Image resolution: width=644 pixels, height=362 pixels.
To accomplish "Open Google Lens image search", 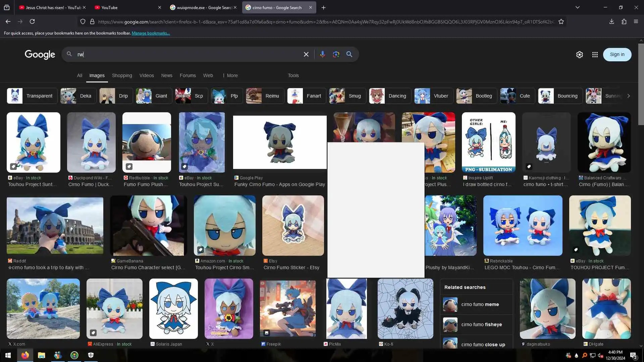I will pos(336,54).
